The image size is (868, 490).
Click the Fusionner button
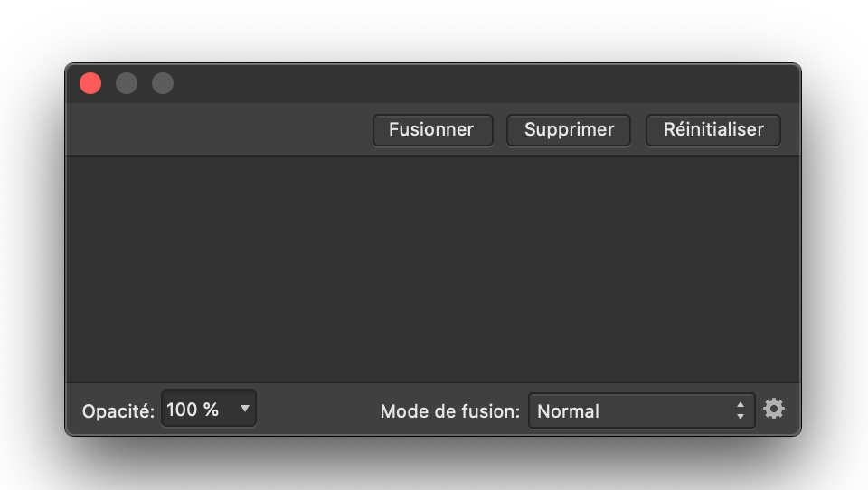click(432, 130)
